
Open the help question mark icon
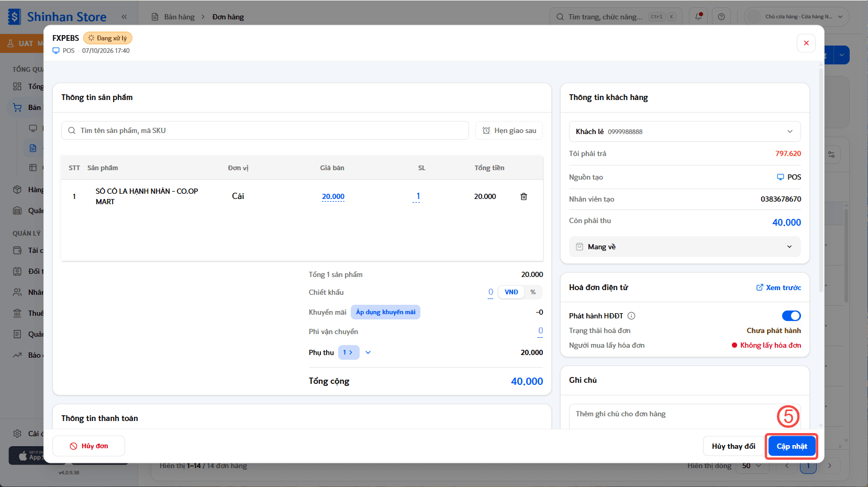click(x=721, y=17)
